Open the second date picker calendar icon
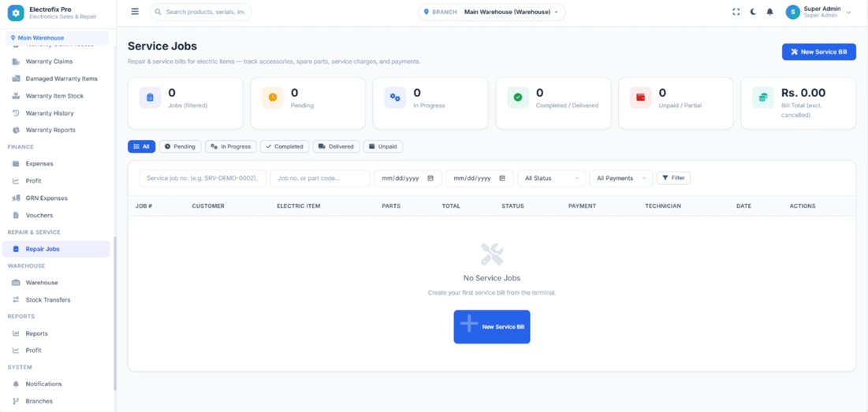 point(502,178)
